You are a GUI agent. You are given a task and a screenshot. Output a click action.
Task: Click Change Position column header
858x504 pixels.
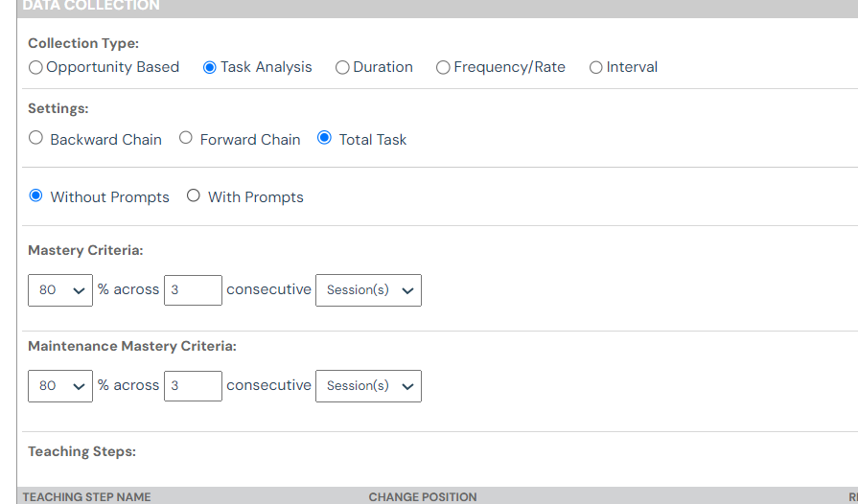[x=422, y=496]
